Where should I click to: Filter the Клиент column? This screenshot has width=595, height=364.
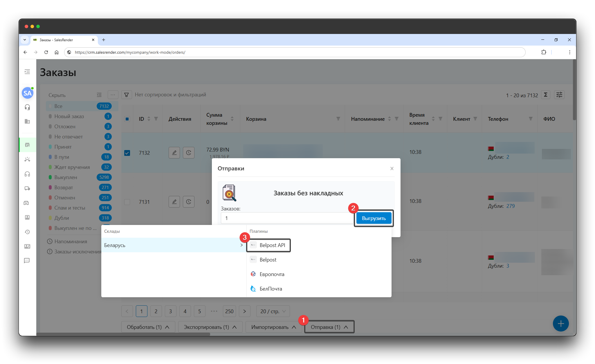[x=475, y=119]
